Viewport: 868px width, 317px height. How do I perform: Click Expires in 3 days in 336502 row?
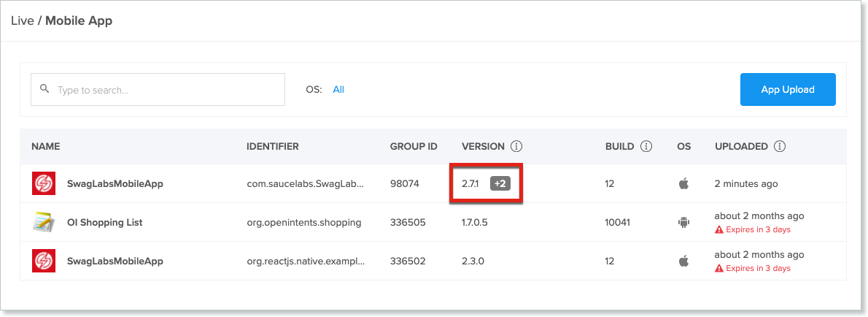point(758,268)
